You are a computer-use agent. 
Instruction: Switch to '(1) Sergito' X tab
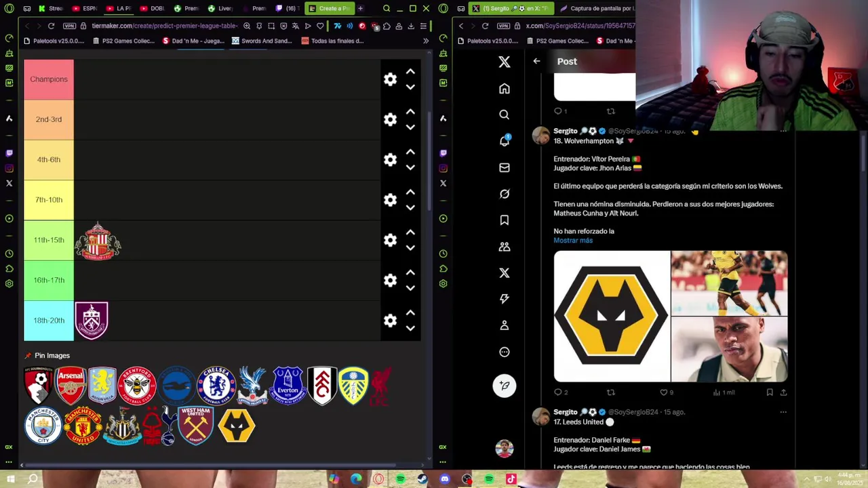(512, 8)
